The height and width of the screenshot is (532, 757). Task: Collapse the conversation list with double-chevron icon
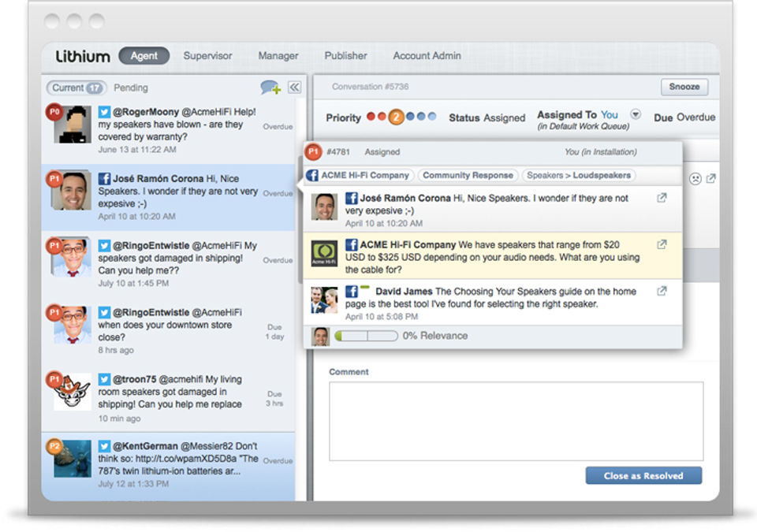pyautogui.click(x=294, y=87)
